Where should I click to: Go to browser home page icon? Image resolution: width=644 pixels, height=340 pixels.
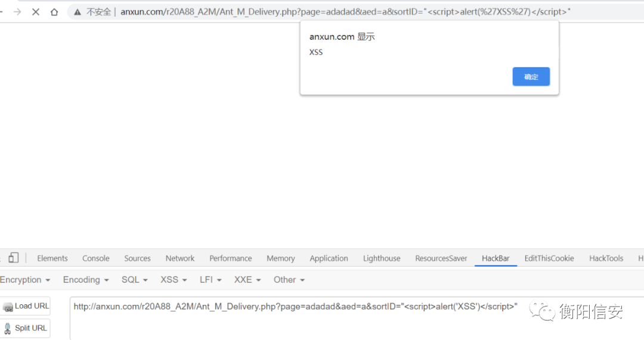click(54, 12)
